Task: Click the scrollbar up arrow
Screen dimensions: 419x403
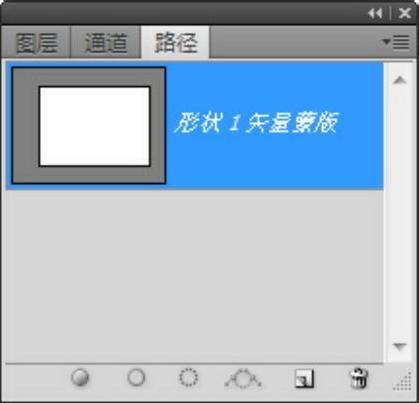Action: coord(400,80)
